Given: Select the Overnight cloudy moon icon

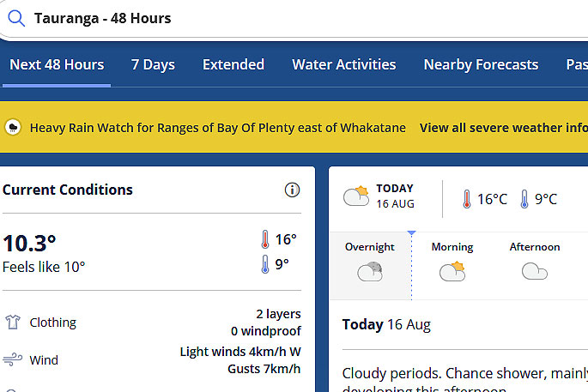Looking at the screenshot, I should (x=370, y=271).
